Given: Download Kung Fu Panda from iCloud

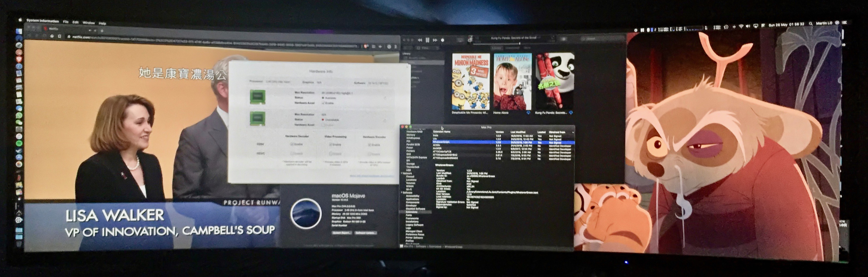Looking at the screenshot, I should [571, 113].
